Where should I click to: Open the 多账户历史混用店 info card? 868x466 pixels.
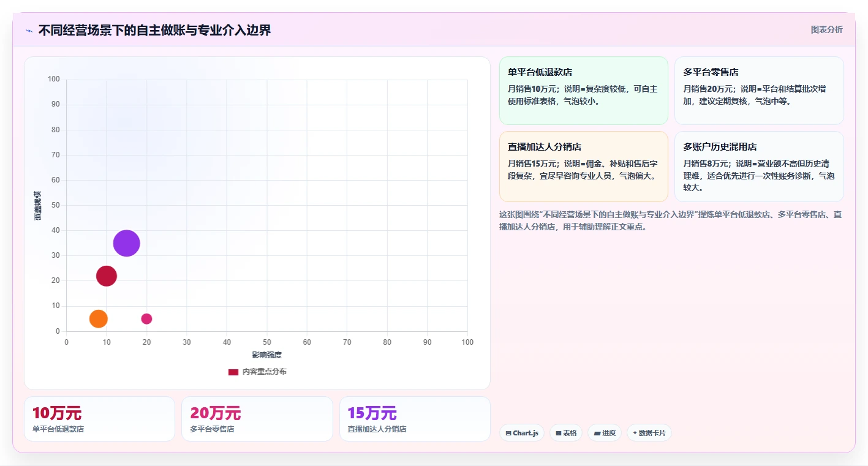click(759, 167)
